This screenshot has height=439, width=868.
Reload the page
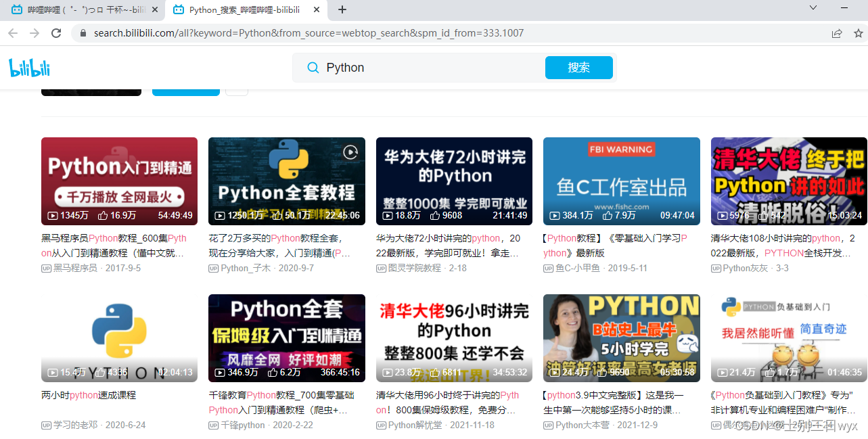click(x=56, y=33)
